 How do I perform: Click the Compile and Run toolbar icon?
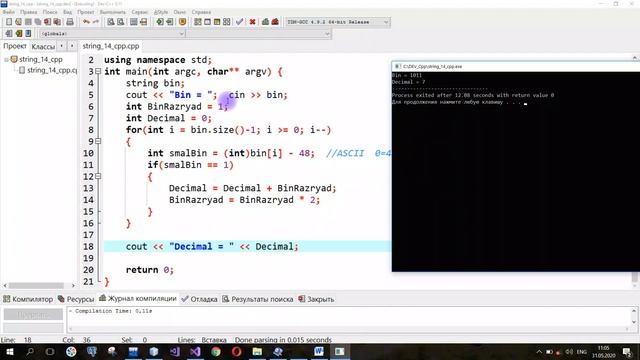coord(217,22)
